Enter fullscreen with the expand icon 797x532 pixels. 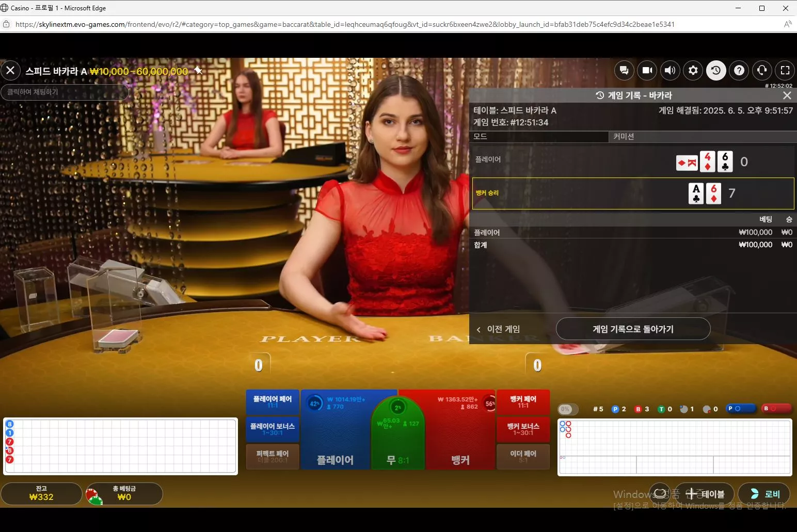[x=785, y=70]
